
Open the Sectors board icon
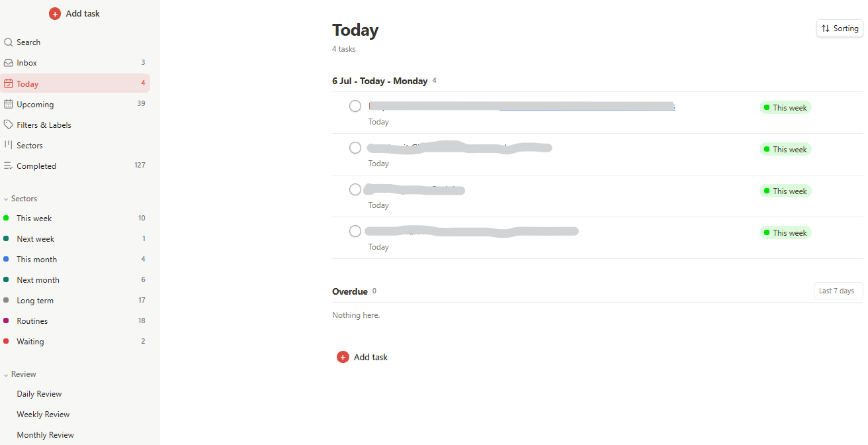coord(9,146)
